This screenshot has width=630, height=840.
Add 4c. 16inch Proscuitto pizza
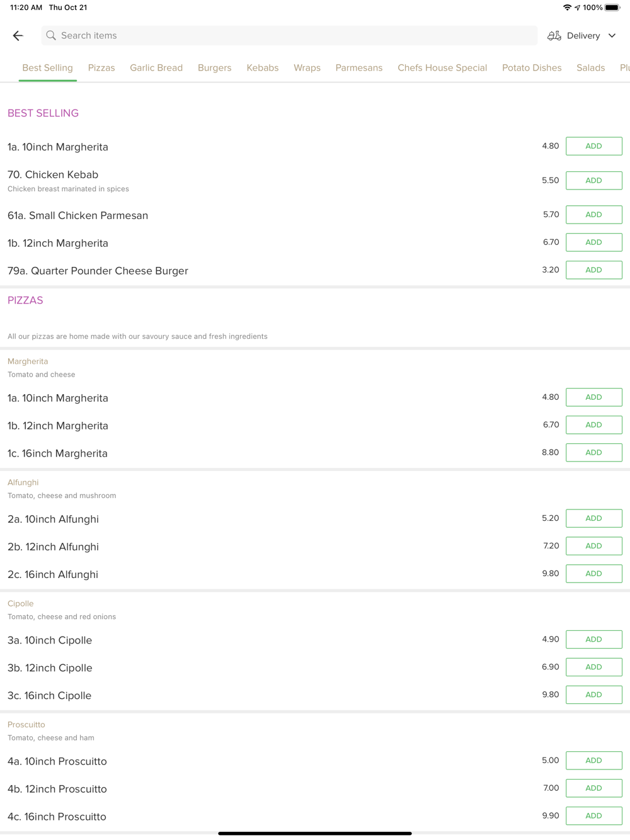coord(593,816)
